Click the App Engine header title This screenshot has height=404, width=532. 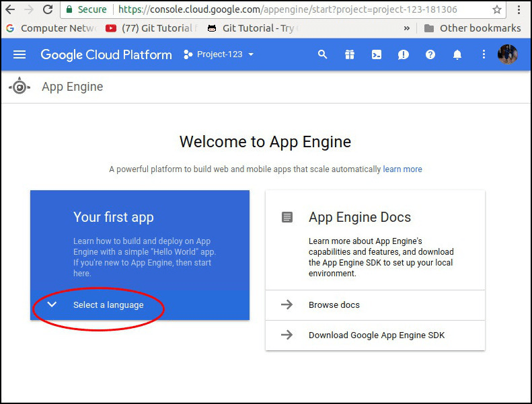click(x=72, y=87)
